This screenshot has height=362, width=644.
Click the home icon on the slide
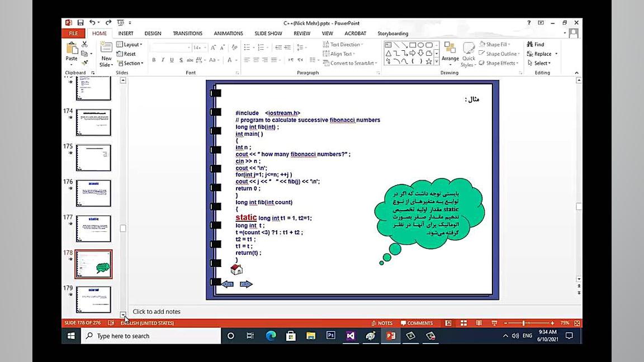(x=236, y=269)
